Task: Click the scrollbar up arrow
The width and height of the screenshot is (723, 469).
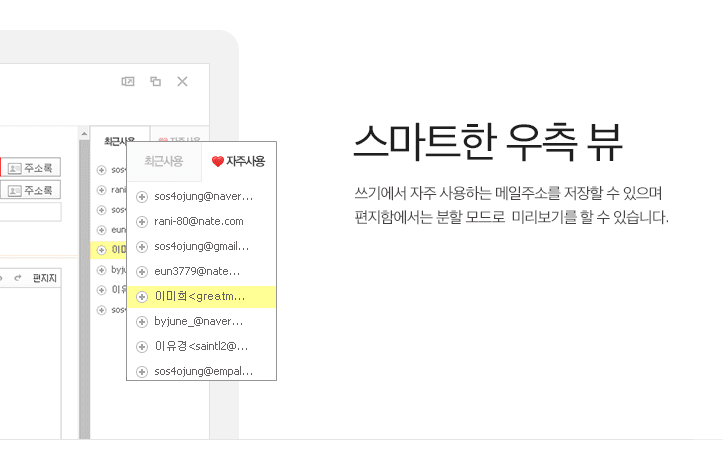Action: pos(84,134)
